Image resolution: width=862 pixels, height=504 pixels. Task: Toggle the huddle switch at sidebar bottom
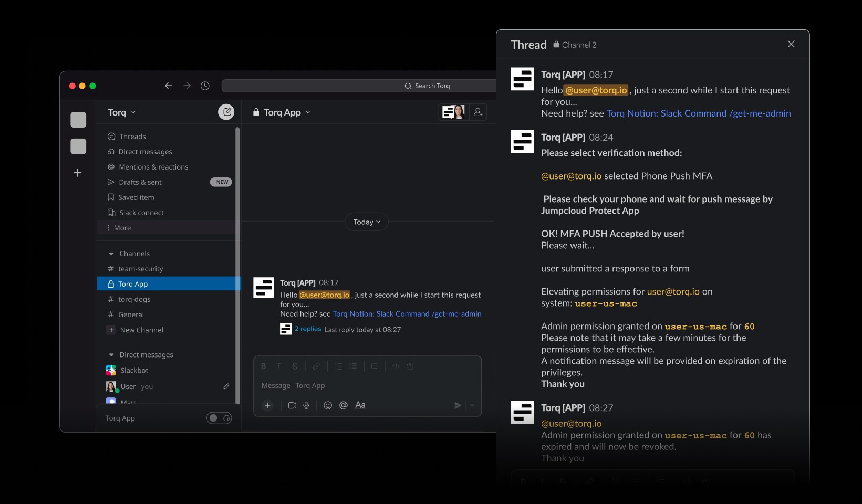click(219, 418)
